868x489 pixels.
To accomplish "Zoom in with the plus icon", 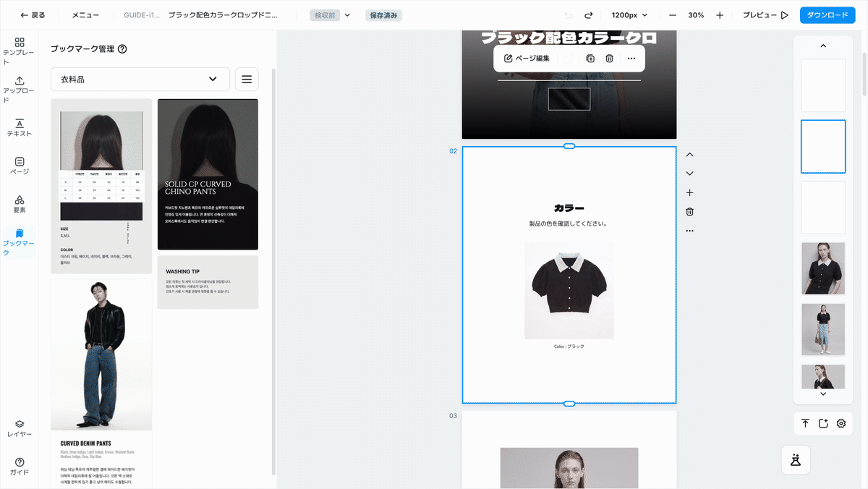I will 720,15.
